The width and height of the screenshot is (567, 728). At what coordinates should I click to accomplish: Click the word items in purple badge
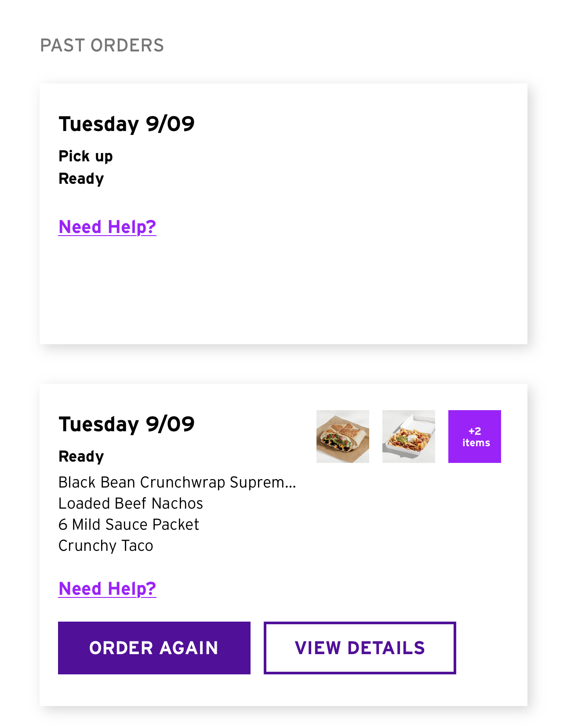point(476,443)
